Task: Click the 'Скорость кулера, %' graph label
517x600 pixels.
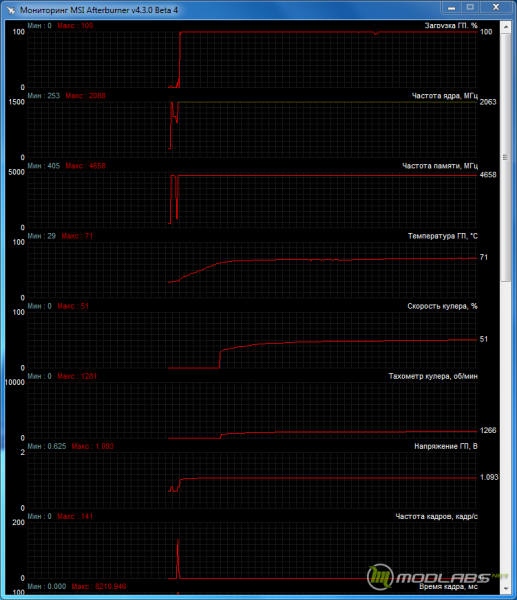Action: point(442,306)
